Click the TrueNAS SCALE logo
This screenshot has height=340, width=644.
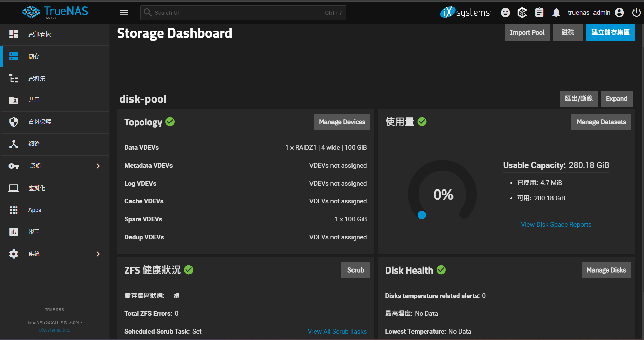pyautogui.click(x=55, y=12)
